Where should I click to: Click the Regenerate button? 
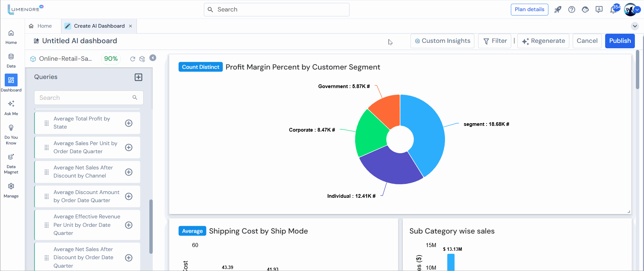(543, 41)
